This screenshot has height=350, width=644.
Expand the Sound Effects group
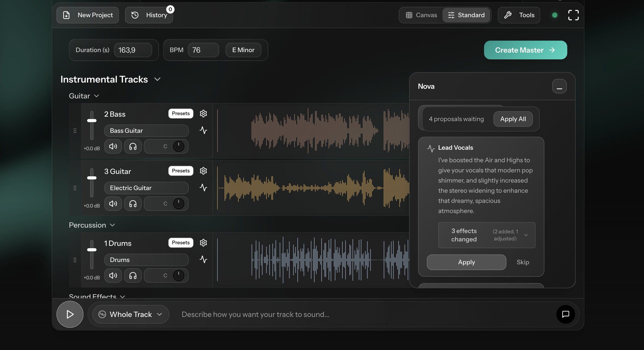tap(123, 296)
